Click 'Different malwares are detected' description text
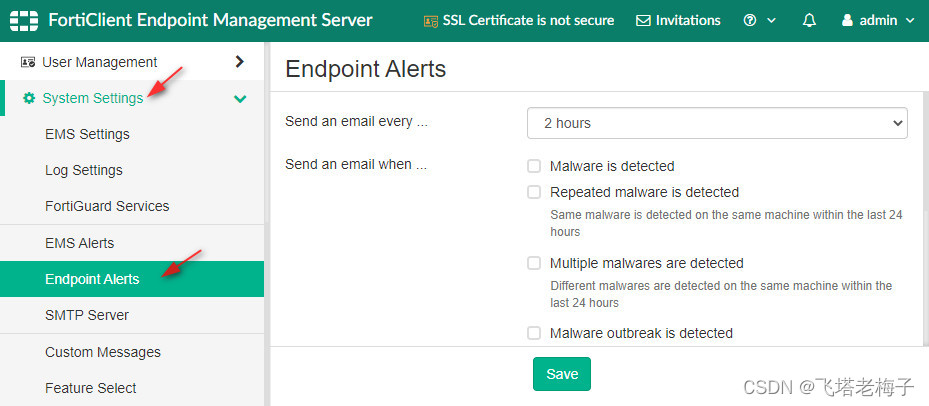This screenshot has width=929, height=406. pyautogui.click(x=721, y=294)
